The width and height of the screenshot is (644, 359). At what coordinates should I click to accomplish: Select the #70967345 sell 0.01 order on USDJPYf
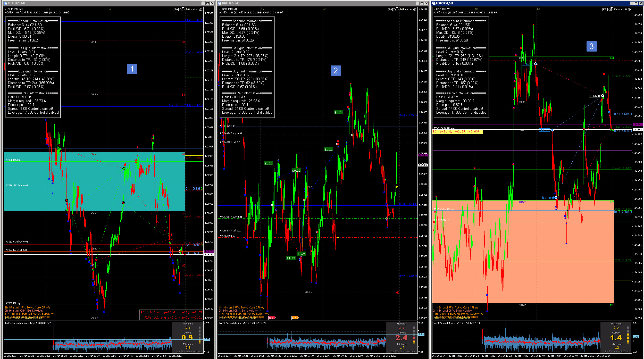pyautogui.click(x=445, y=128)
